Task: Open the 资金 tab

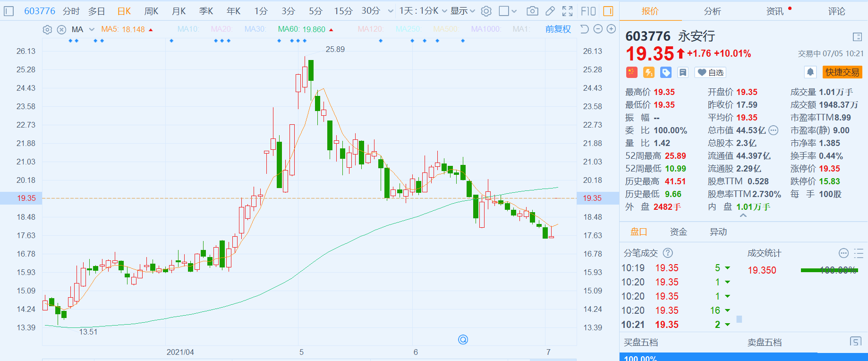Action: pos(679,232)
